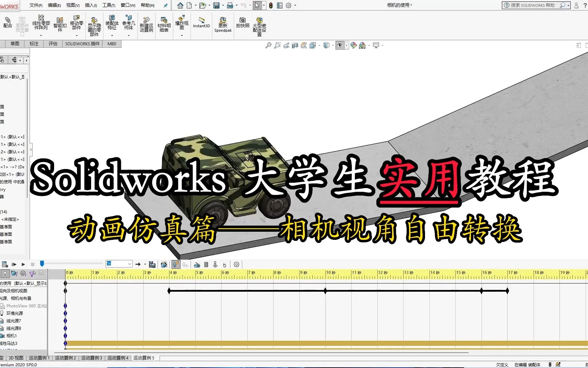
Task: Click the 移动零部件 move component tool
Action: pyautogui.click(x=77, y=22)
